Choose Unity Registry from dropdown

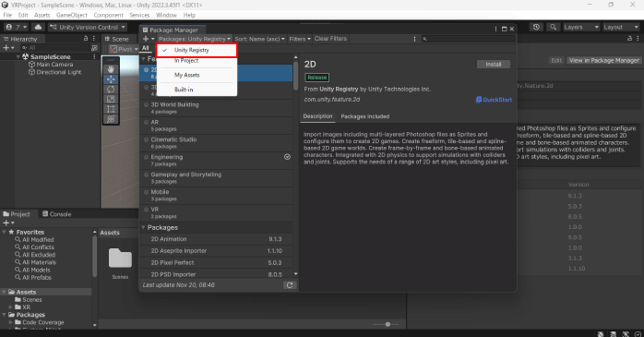point(197,50)
